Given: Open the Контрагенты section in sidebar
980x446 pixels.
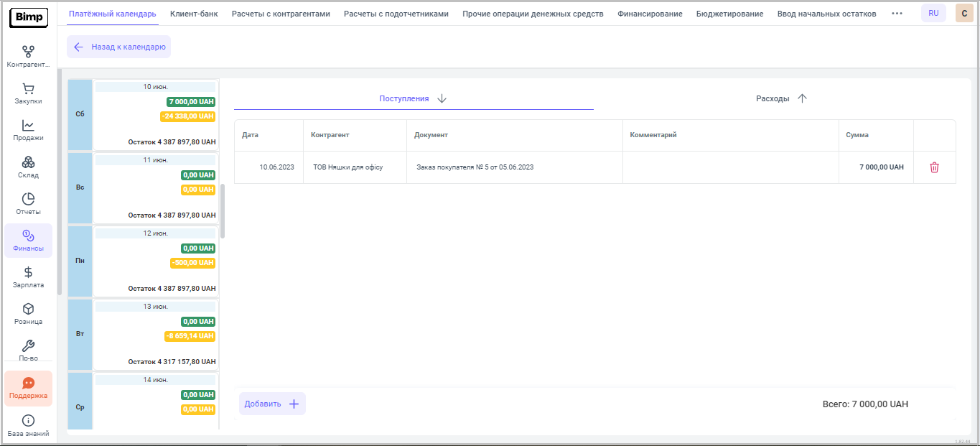Looking at the screenshot, I should (x=28, y=57).
